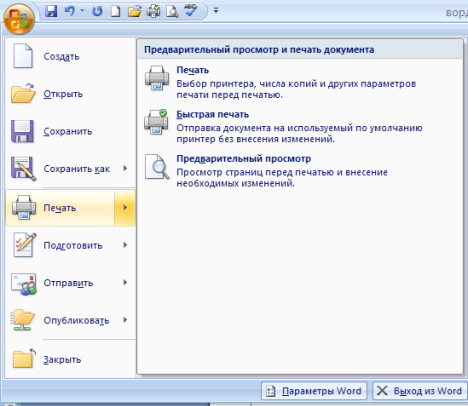Expand Печать submenu arrow

click(x=125, y=208)
